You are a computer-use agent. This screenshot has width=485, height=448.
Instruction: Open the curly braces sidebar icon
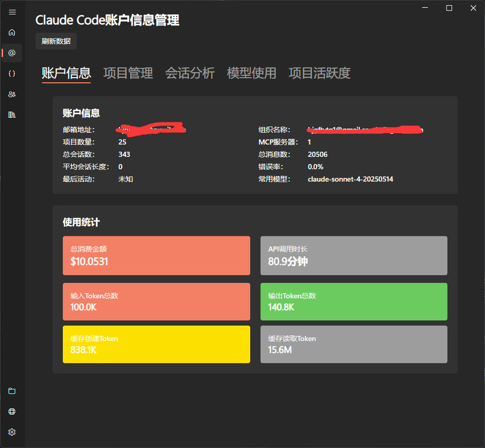(x=12, y=74)
